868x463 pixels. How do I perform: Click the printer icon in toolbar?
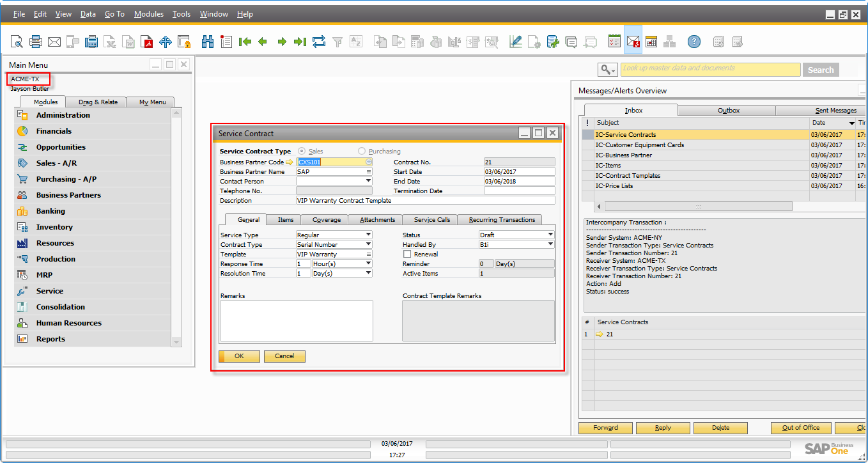[x=36, y=42]
